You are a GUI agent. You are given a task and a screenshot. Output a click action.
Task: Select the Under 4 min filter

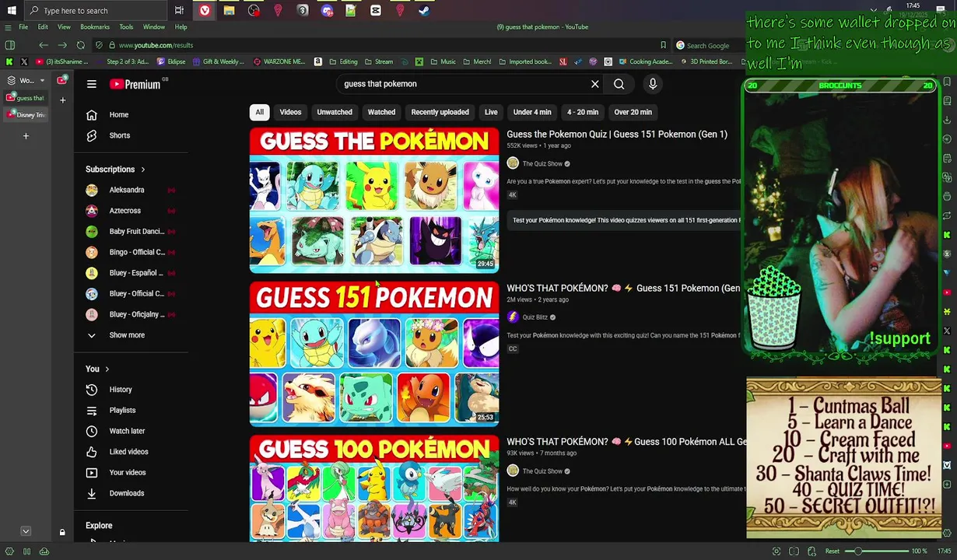tap(532, 112)
